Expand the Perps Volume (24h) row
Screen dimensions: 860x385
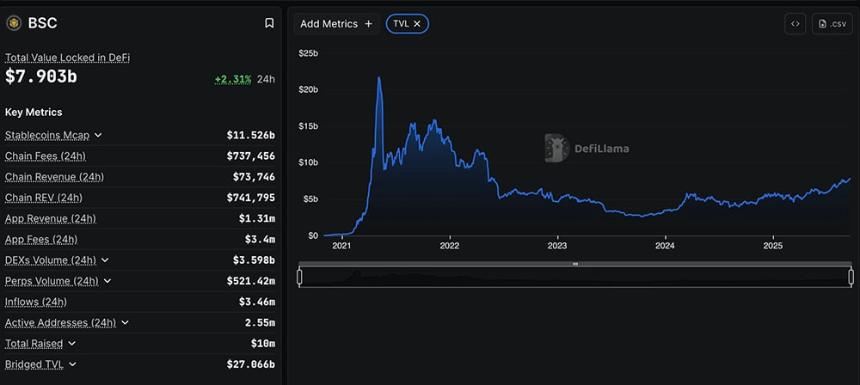[107, 281]
